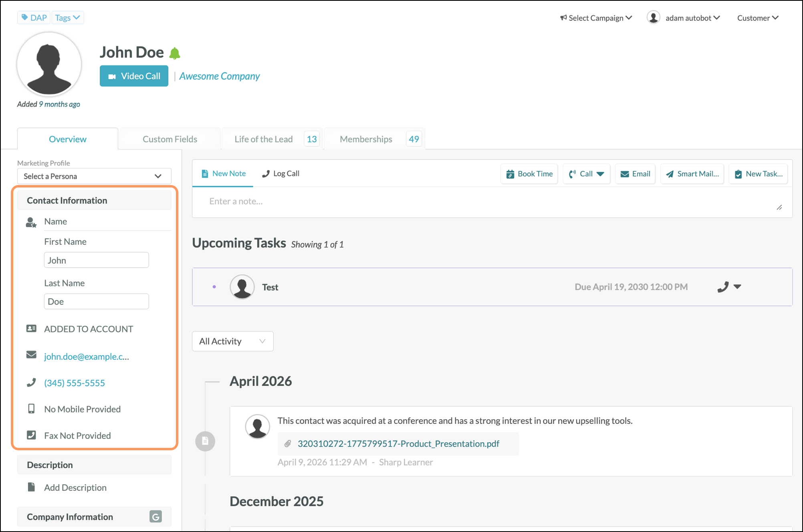Open the Call dropdown button
This screenshot has height=532, width=803.
(x=586, y=174)
